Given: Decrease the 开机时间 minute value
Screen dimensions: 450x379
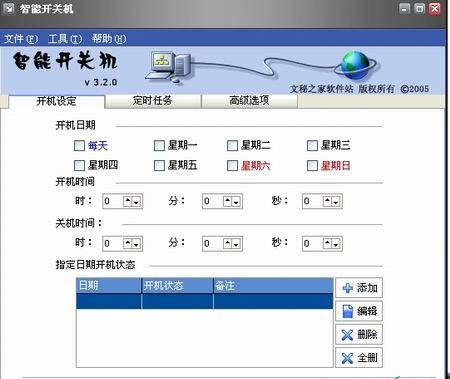Looking at the screenshot, I should pos(236,201).
